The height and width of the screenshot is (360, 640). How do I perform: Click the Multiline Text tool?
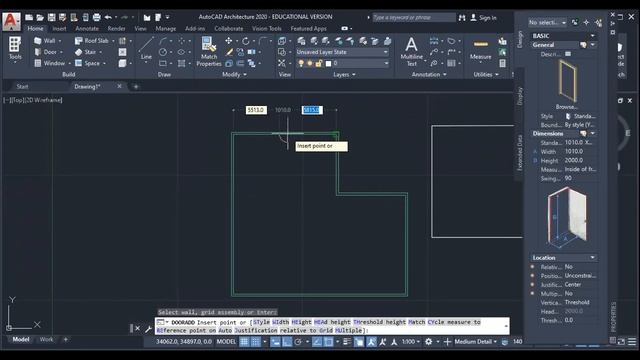pos(411,51)
